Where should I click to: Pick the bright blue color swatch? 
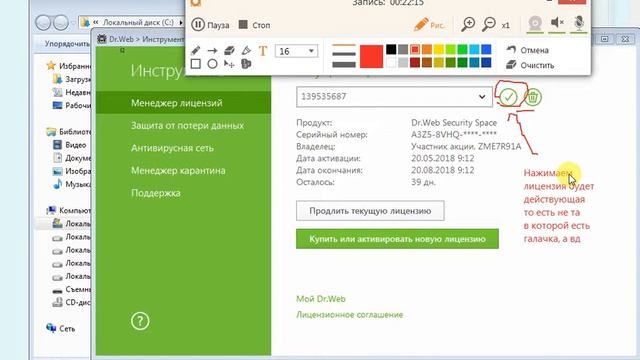tap(486, 49)
